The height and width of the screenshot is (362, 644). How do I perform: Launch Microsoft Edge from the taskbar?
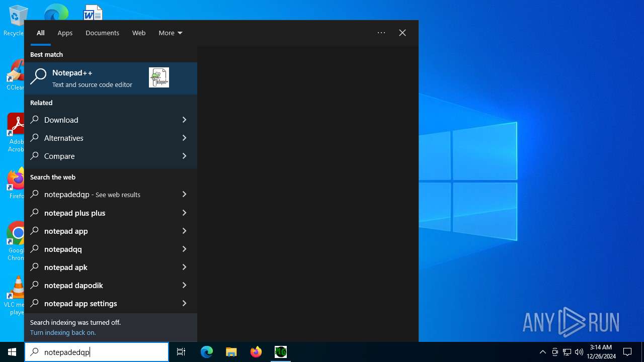207,352
